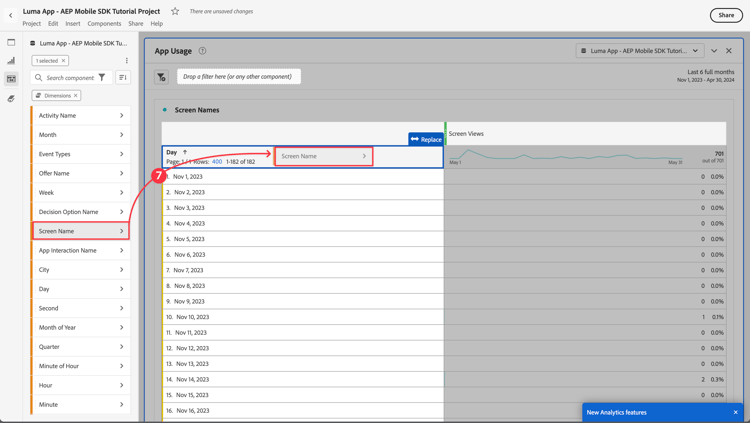The width and height of the screenshot is (750, 423).
Task: Click the Screen Views column header
Action: (x=466, y=134)
